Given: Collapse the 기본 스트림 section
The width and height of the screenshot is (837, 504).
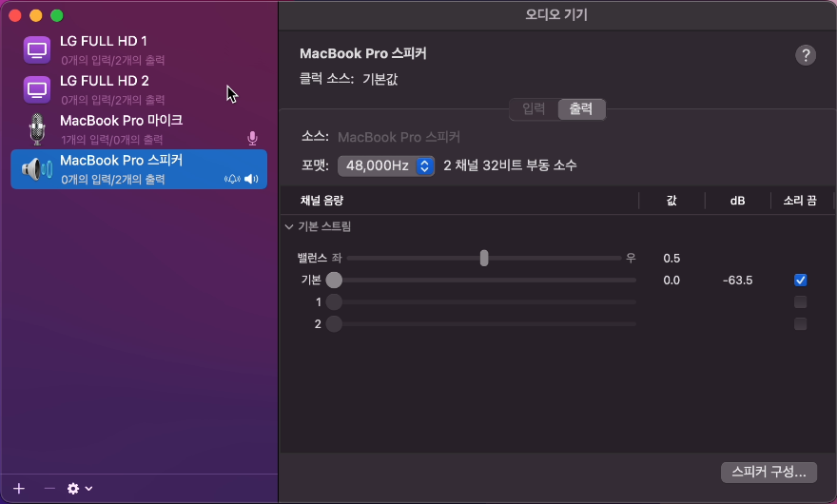Looking at the screenshot, I should point(289,227).
